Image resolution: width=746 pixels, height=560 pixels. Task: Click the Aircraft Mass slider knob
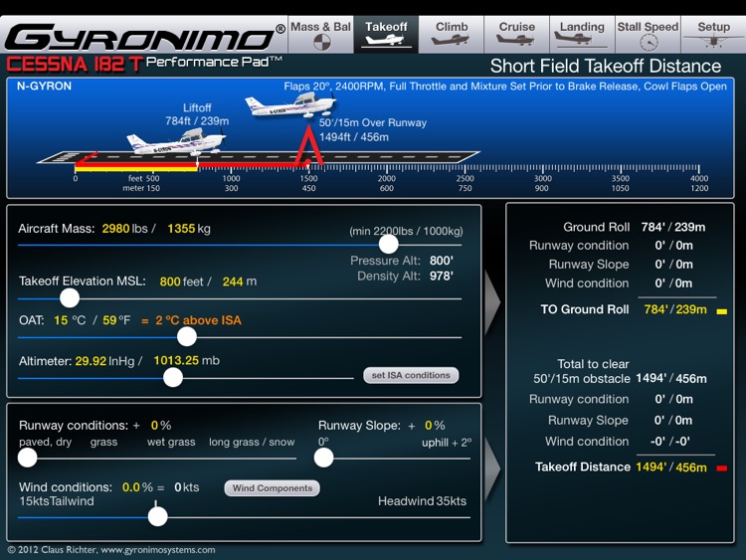[x=388, y=245]
